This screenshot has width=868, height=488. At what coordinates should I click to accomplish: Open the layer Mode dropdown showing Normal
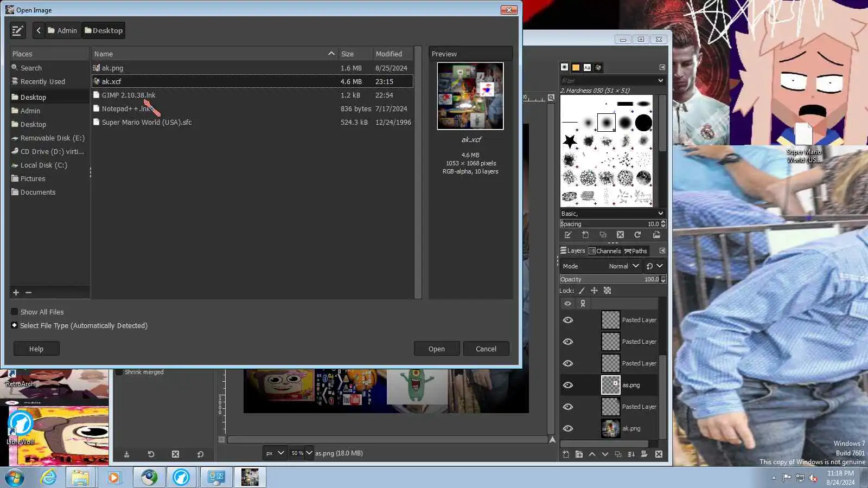pyautogui.click(x=601, y=266)
